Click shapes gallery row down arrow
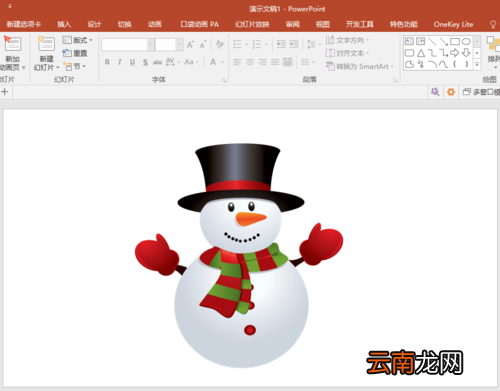This screenshot has width=500, height=391. click(x=477, y=53)
